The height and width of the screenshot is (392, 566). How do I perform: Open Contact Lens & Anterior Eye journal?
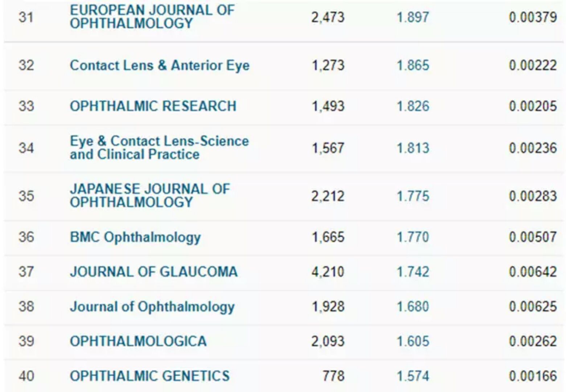160,65
